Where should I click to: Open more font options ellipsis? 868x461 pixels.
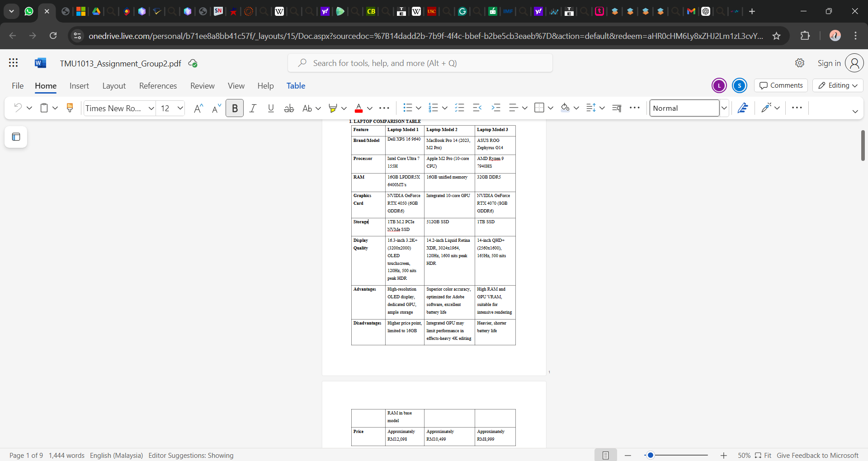click(384, 108)
